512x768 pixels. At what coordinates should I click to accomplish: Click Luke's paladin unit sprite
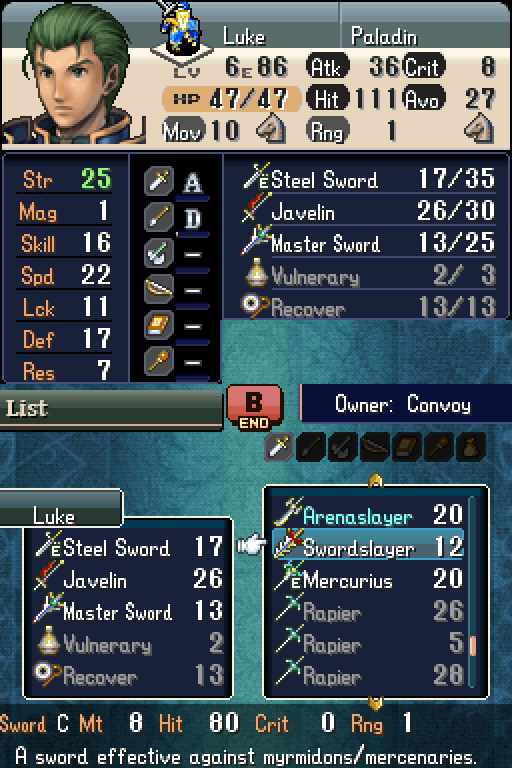click(180, 27)
